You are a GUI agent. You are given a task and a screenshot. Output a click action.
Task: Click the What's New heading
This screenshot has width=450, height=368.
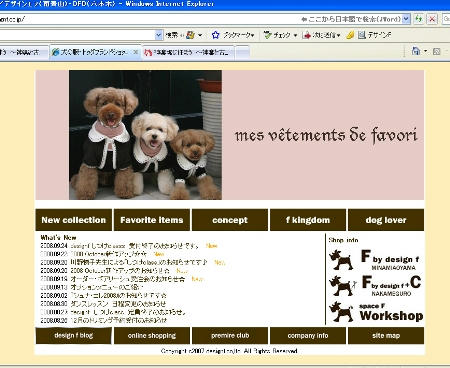tap(58, 238)
